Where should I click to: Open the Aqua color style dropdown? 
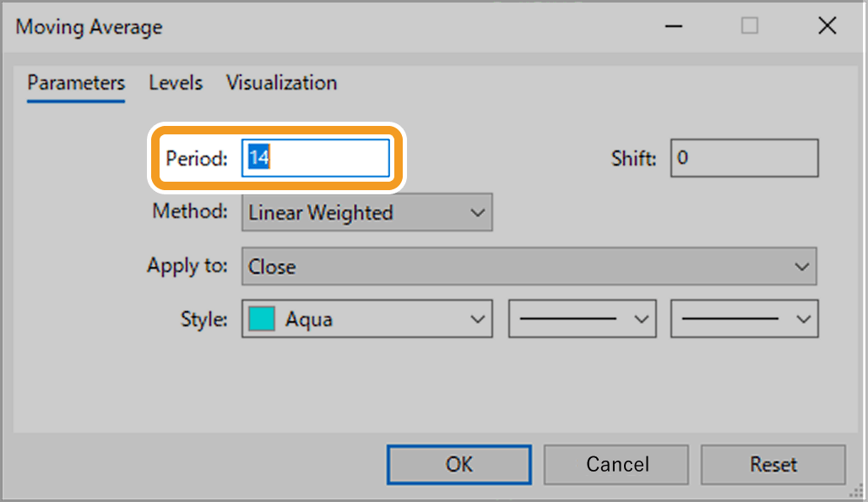point(366,319)
